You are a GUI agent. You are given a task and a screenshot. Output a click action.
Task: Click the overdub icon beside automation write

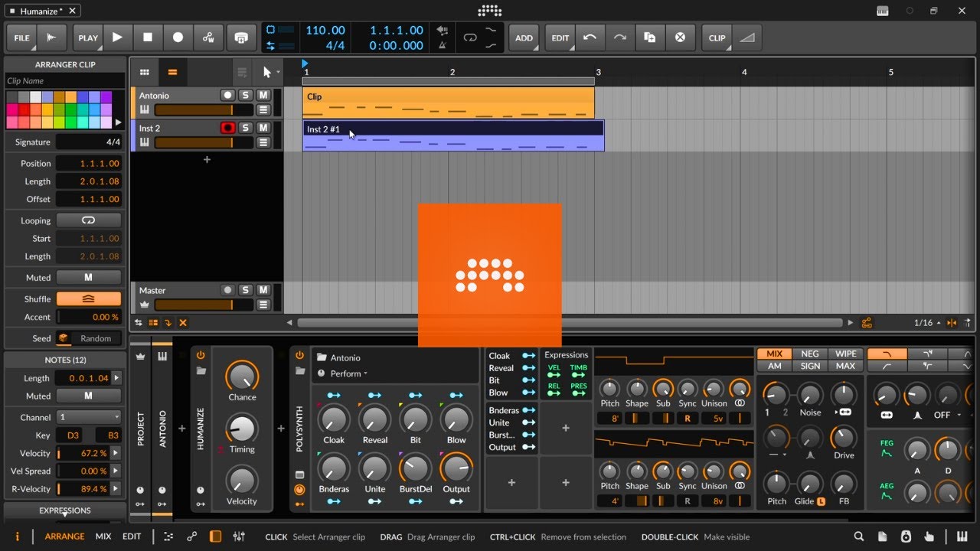(241, 37)
